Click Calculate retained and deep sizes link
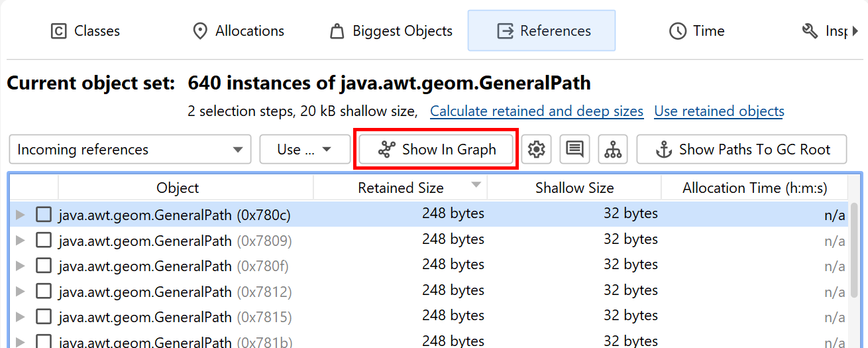This screenshot has width=868, height=348. coord(537,111)
